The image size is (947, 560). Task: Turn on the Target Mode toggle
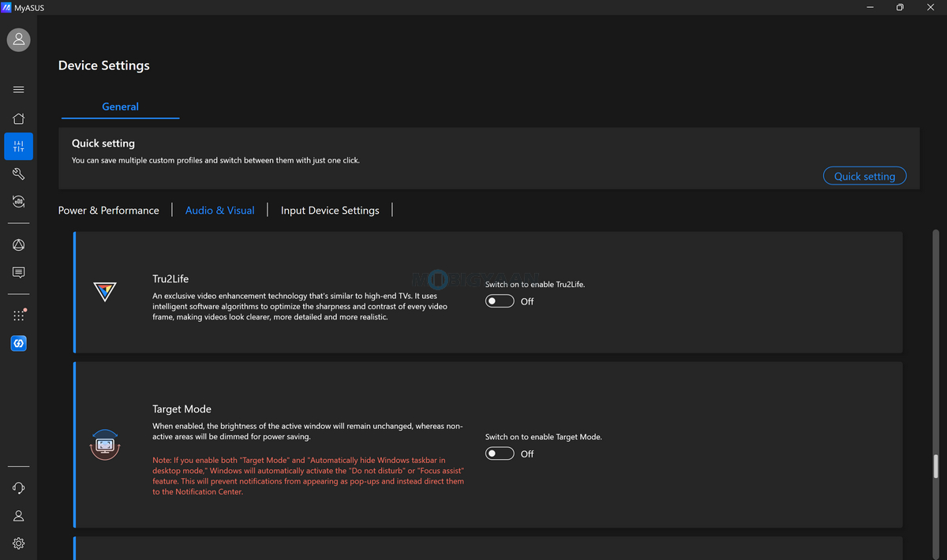click(500, 454)
